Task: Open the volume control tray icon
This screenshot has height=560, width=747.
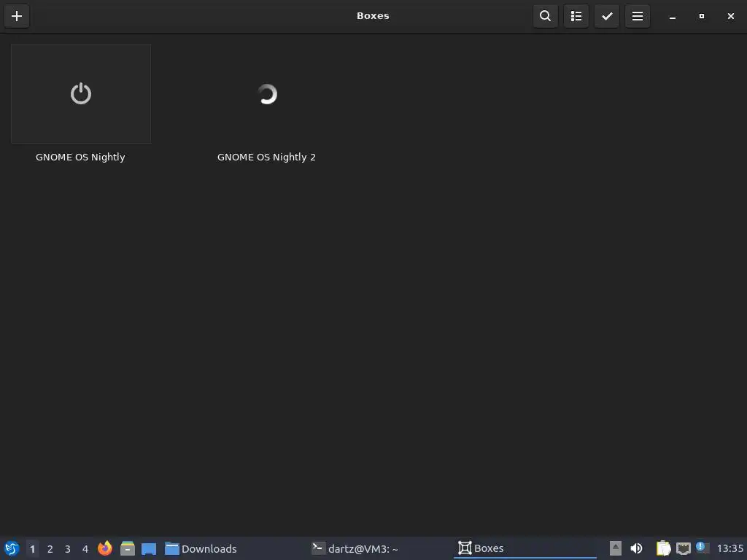Action: [636, 548]
